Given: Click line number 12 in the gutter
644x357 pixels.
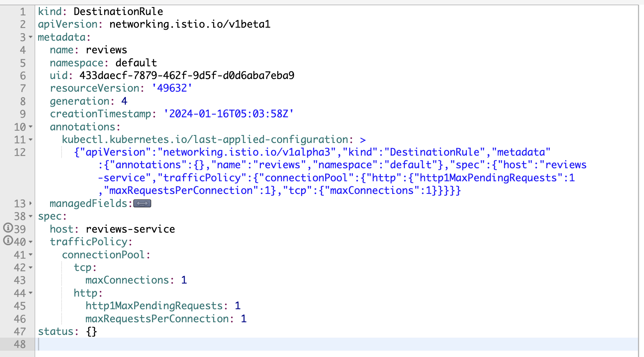Looking at the screenshot, I should [20, 152].
